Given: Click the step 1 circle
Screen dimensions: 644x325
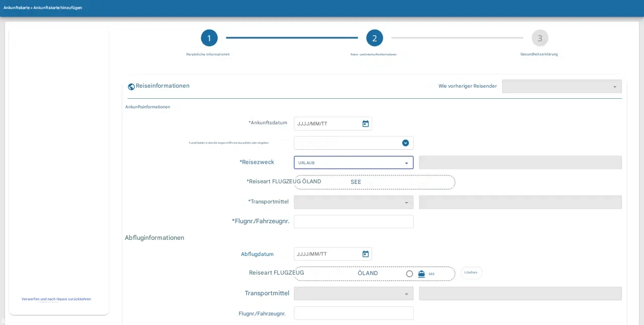Looking at the screenshot, I should click(209, 38).
